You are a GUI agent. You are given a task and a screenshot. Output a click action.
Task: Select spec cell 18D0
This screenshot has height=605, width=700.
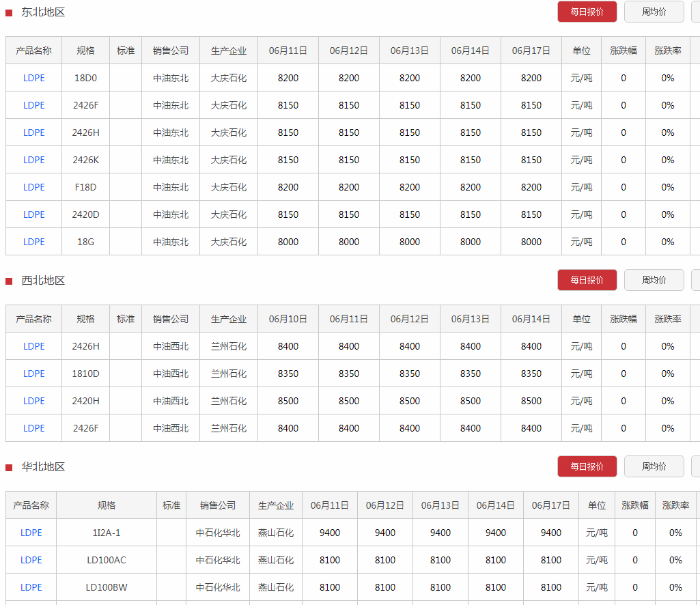point(86,78)
